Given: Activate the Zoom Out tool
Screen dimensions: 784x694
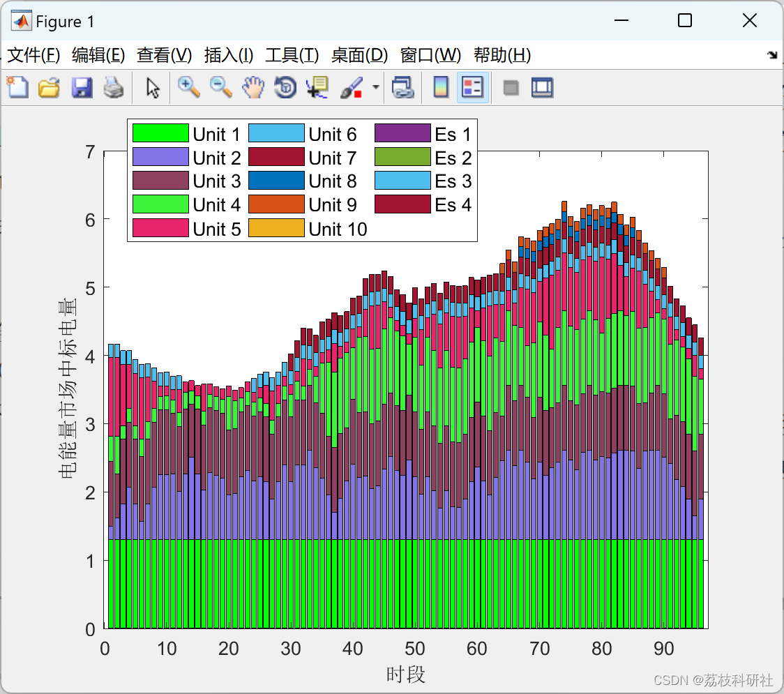Looking at the screenshot, I should pos(220,87).
